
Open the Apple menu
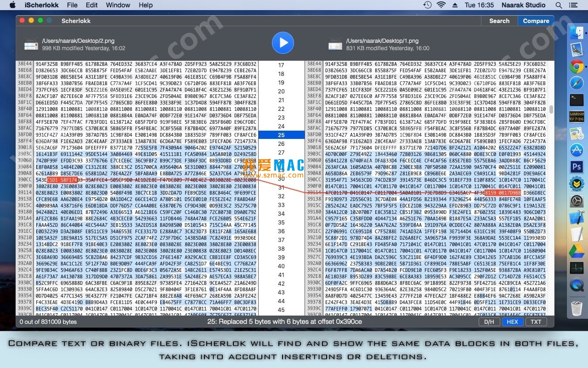pos(12,5)
